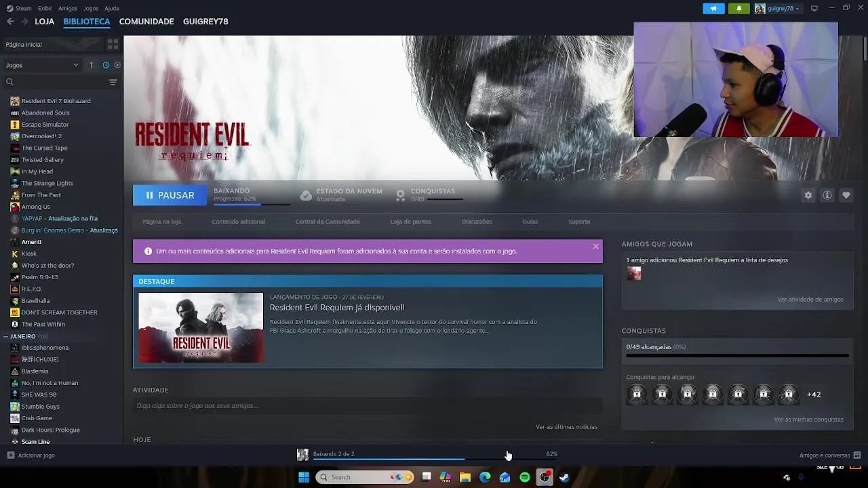Open the library collections grid view
Screen dimensions: 868x488
(x=113, y=44)
